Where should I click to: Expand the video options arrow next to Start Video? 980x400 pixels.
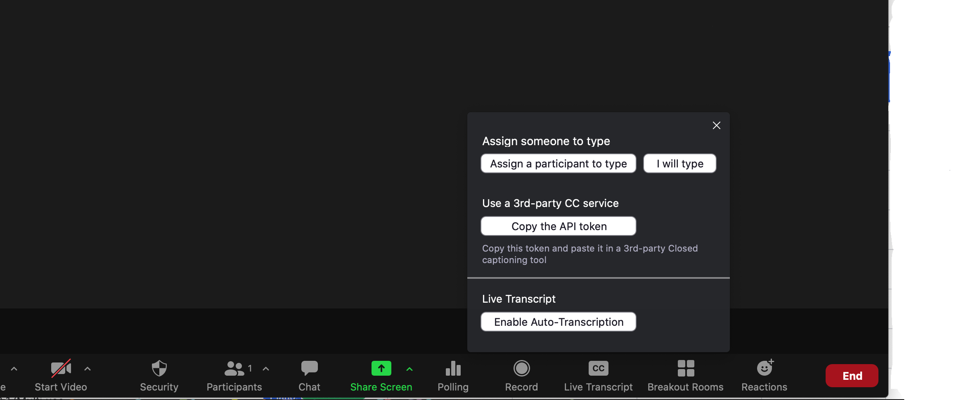click(x=88, y=369)
